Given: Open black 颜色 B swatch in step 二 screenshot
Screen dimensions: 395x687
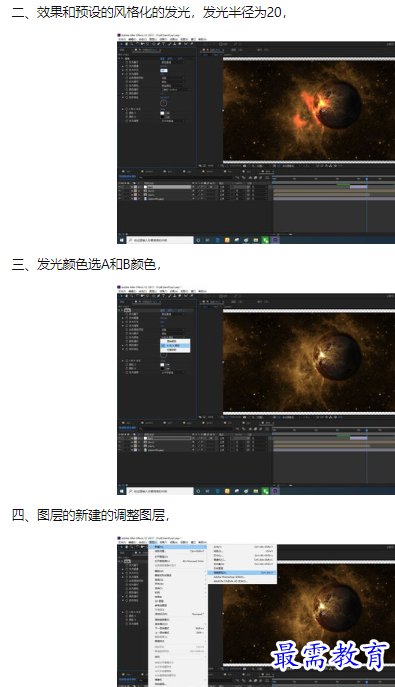Looking at the screenshot, I should coord(162,117).
